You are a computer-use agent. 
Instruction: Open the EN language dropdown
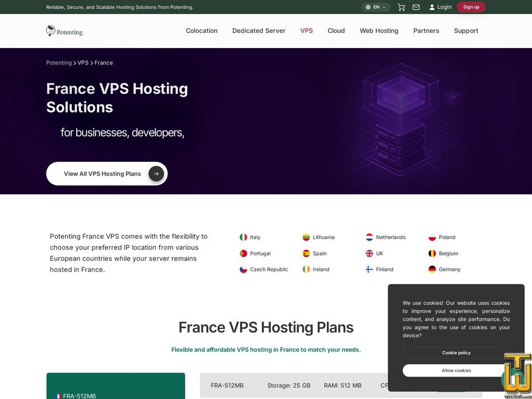pos(376,7)
